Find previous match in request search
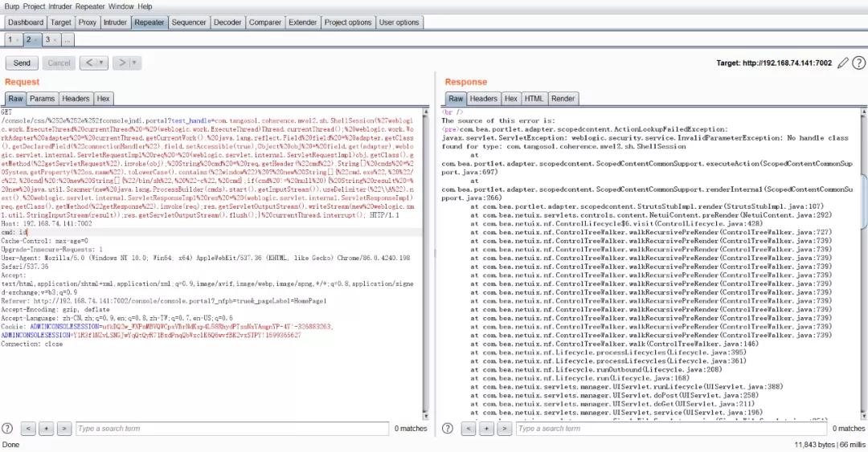The height and width of the screenshot is (452, 868). pos(28,428)
